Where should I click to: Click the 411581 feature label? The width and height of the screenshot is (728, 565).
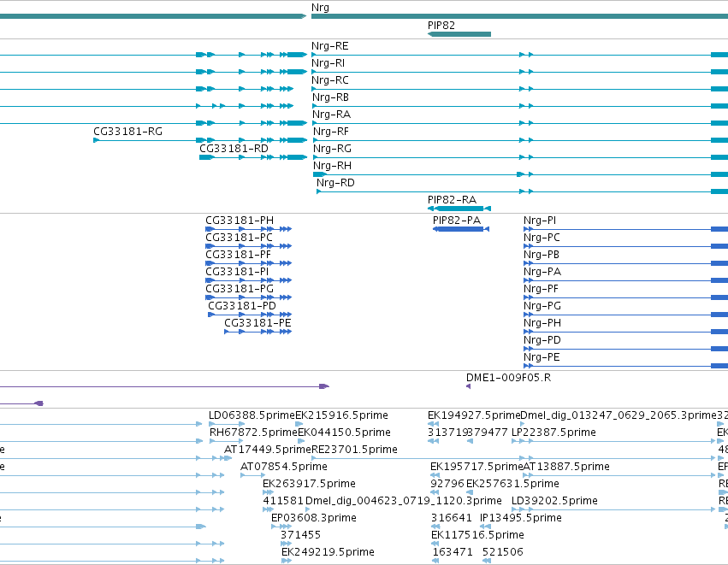tap(283, 501)
